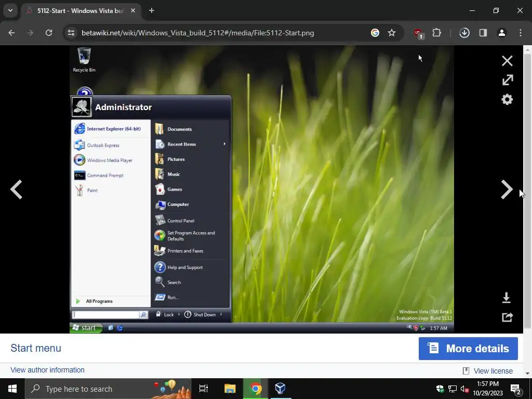This screenshot has width=532, height=399.
Task: Open the uBlock Origin extension
Action: [x=418, y=33]
